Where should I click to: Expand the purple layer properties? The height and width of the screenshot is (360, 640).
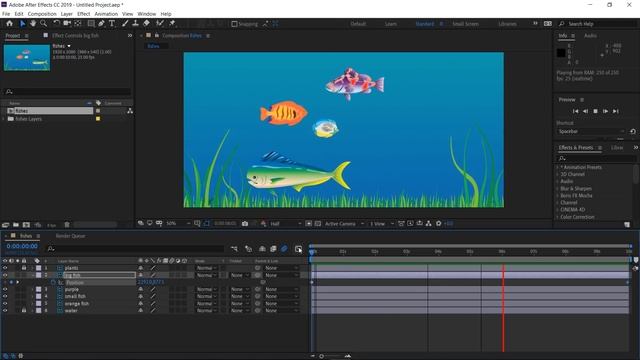coord(32,289)
